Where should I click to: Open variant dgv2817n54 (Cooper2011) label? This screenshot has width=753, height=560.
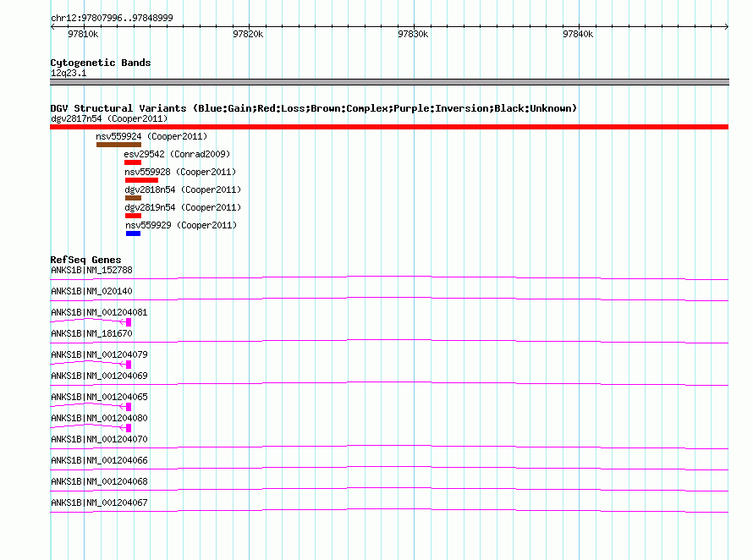[x=109, y=118]
